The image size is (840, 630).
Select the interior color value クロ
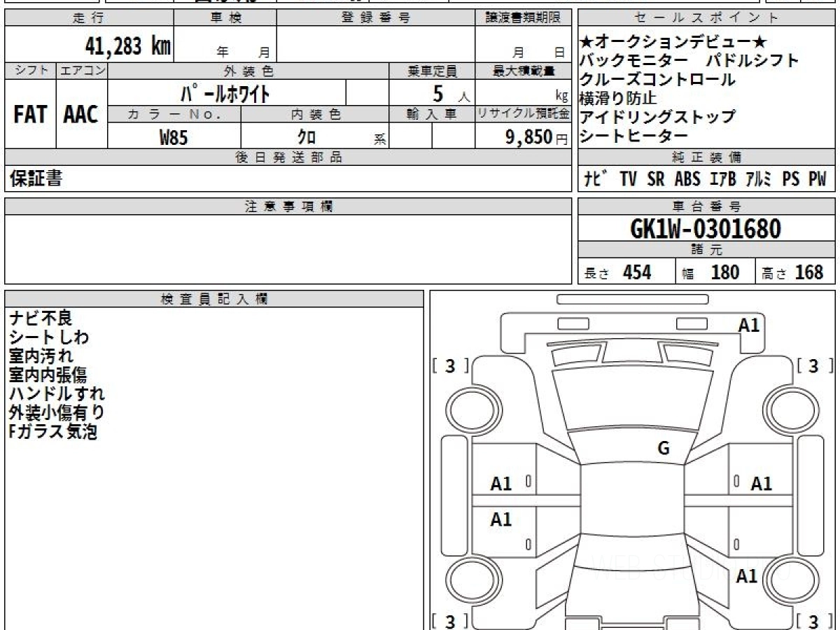306,138
